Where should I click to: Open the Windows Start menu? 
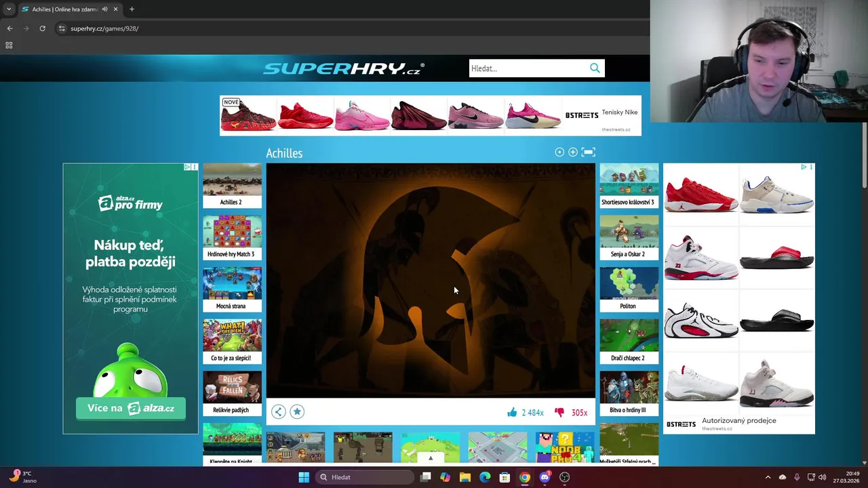pos(304,477)
